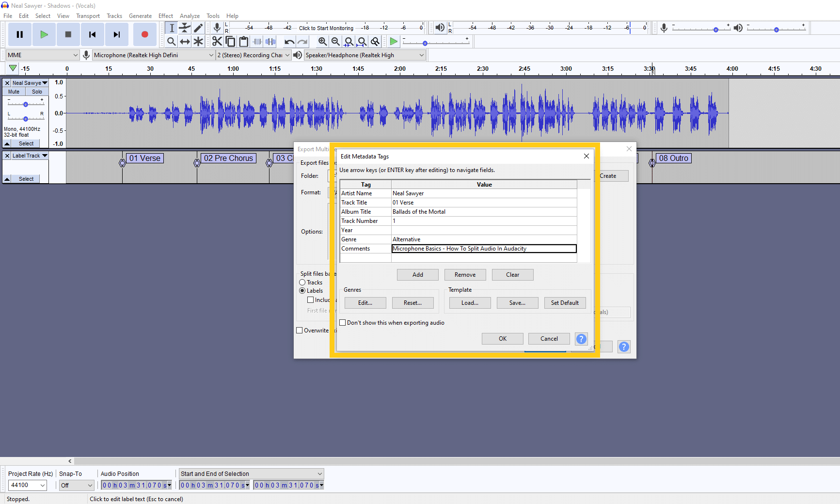Clear all metadata tags

click(x=512, y=274)
